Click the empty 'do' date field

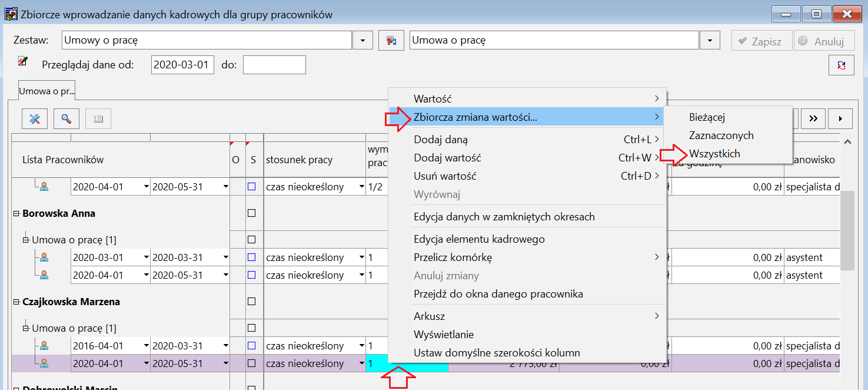click(274, 65)
